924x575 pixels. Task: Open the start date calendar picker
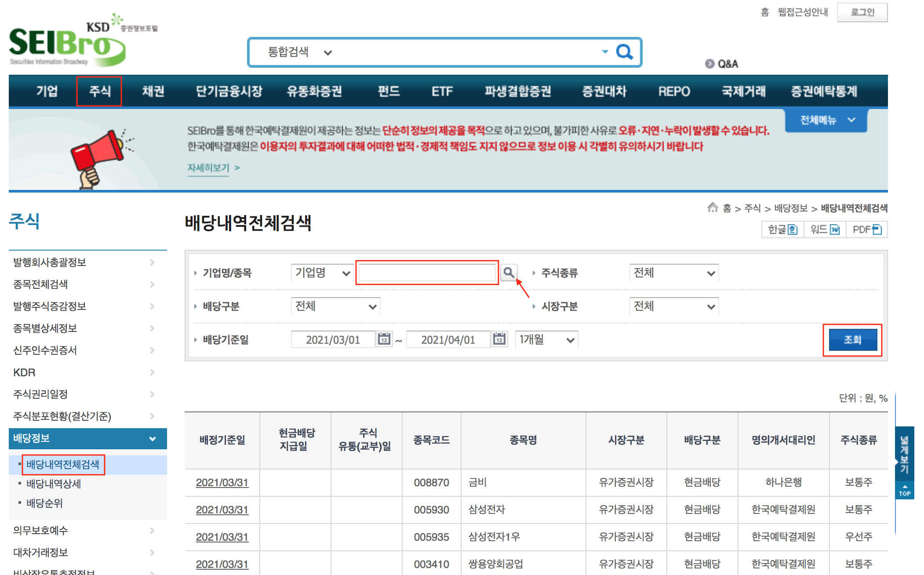pyautogui.click(x=383, y=339)
